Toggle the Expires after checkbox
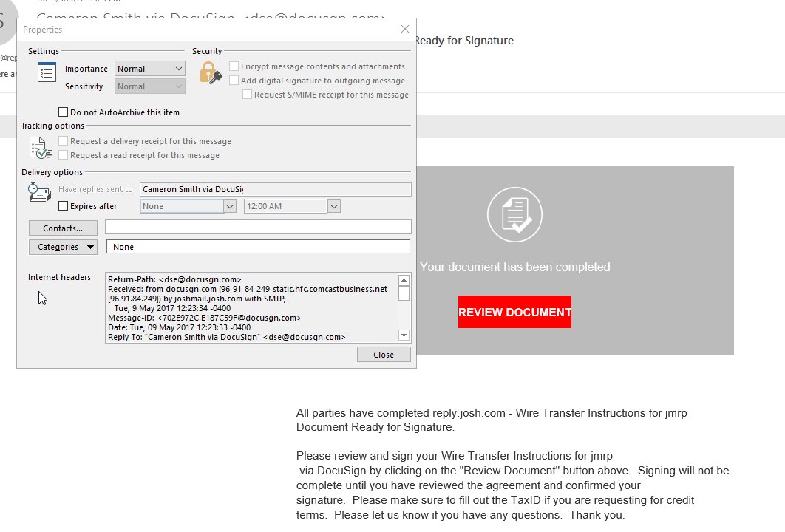This screenshot has height=532, width=785. 63,206
